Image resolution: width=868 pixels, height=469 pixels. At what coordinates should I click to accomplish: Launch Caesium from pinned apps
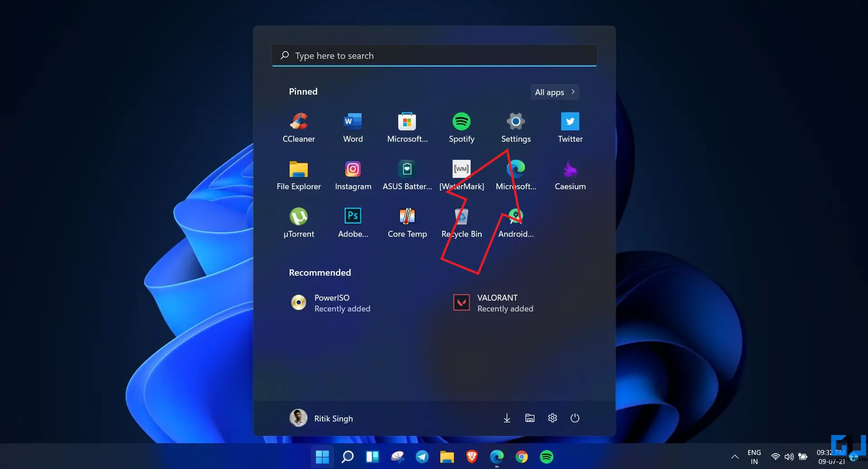570,176
